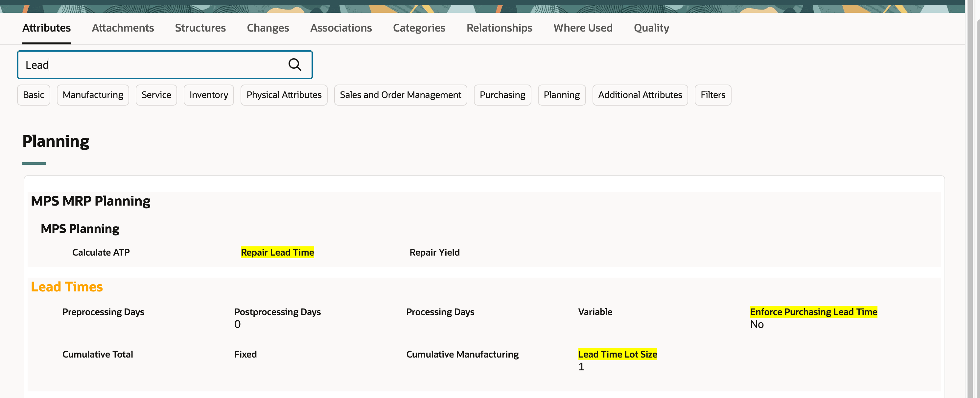The image size is (980, 398).
Task: Open the Quality tab
Action: pos(651,28)
